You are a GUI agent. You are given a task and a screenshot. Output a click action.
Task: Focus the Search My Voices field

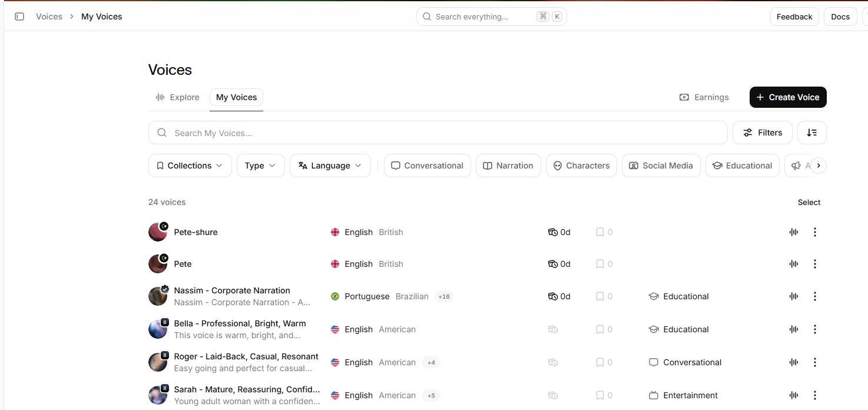(438, 133)
